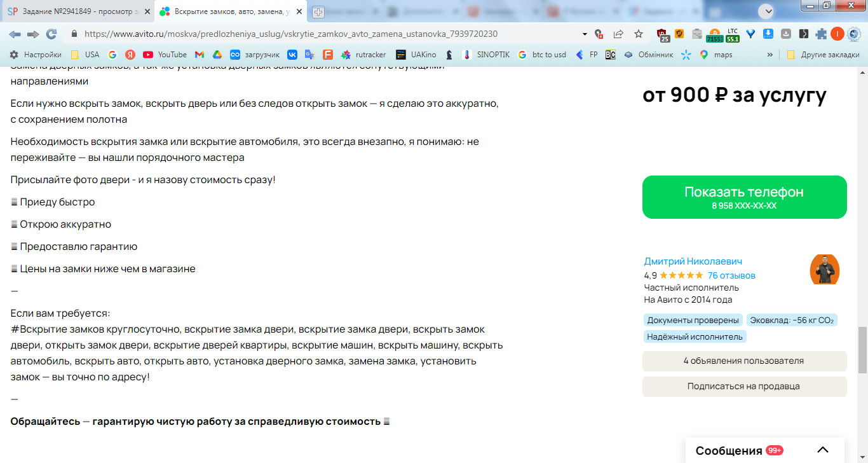The height and width of the screenshot is (463, 868).
Task: Click the Подписаться на продавца button
Action: click(x=744, y=386)
